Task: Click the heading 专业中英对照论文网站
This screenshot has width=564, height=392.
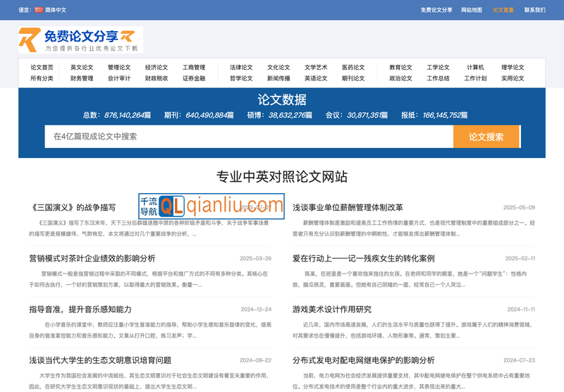Action: (x=282, y=176)
